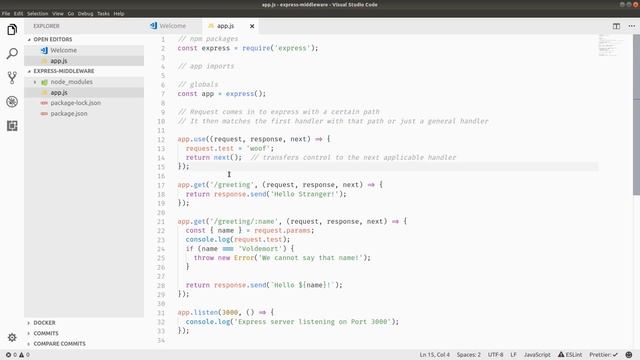Click the feedback smiley in status bar
The height and width of the screenshot is (360, 640).
coord(629,355)
